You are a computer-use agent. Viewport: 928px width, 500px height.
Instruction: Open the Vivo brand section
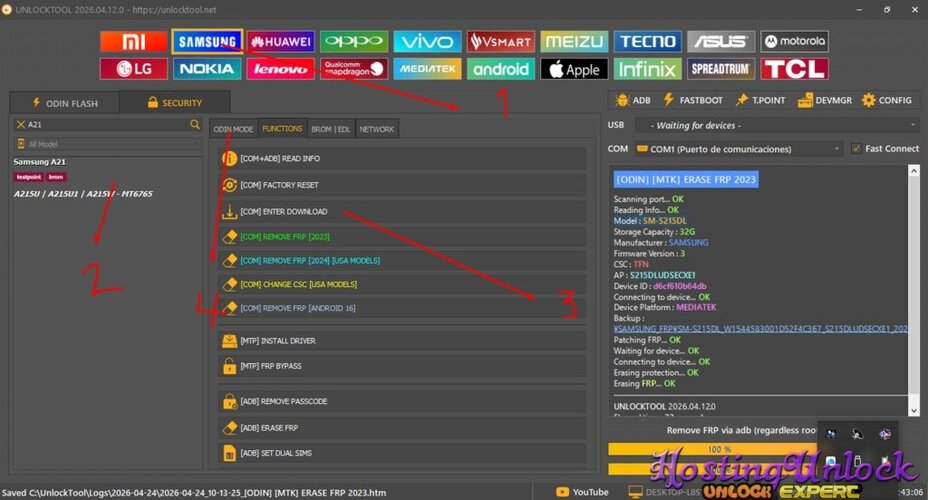[427, 41]
